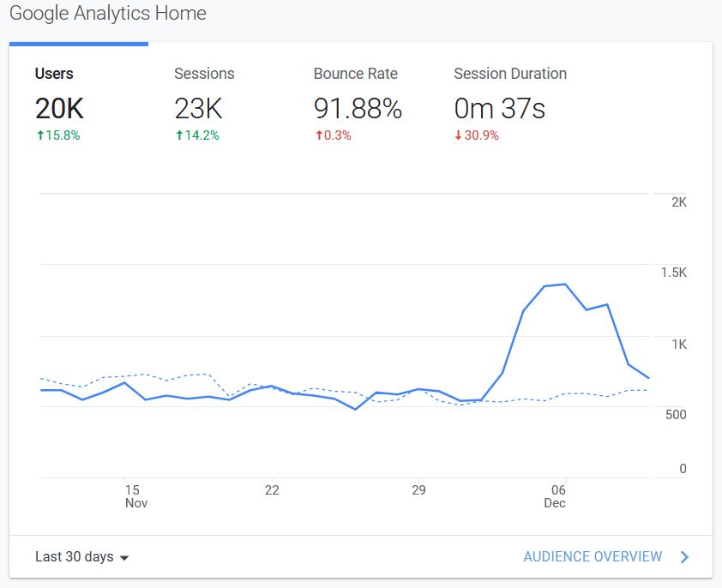Click the AUDIENCE OVERVIEW link
The height and width of the screenshot is (588, 722).
(593, 556)
